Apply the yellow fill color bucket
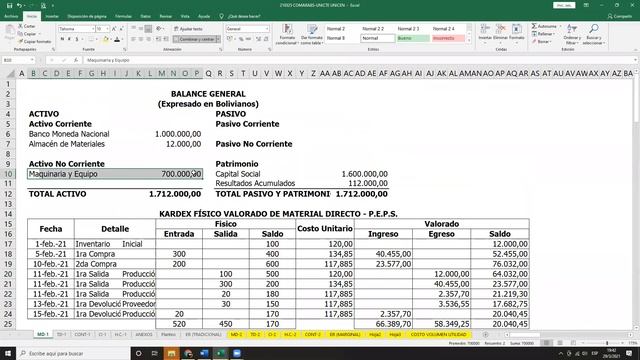Screen dimensions: 640x360 (106, 39)
